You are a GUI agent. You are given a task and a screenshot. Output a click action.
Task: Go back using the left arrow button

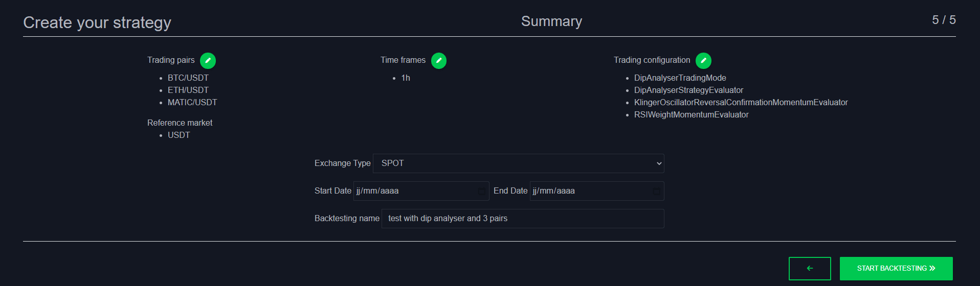tap(810, 269)
